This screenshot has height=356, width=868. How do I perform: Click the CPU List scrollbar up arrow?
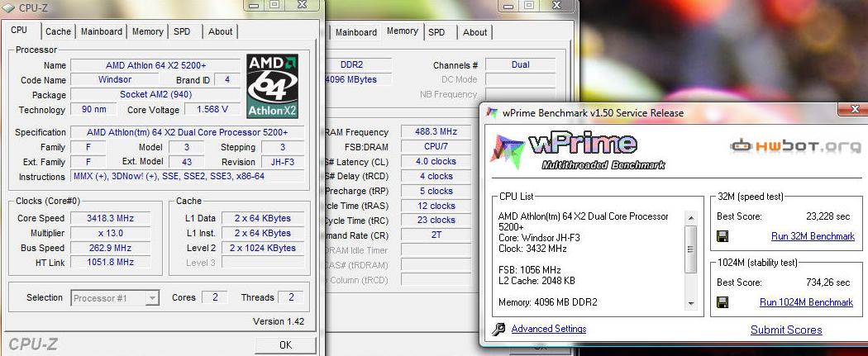pyautogui.click(x=691, y=216)
